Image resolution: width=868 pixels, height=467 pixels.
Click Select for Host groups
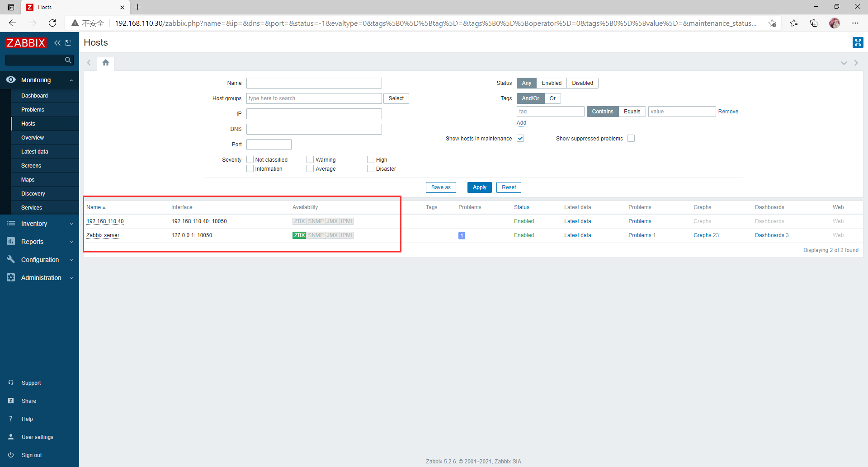point(396,98)
